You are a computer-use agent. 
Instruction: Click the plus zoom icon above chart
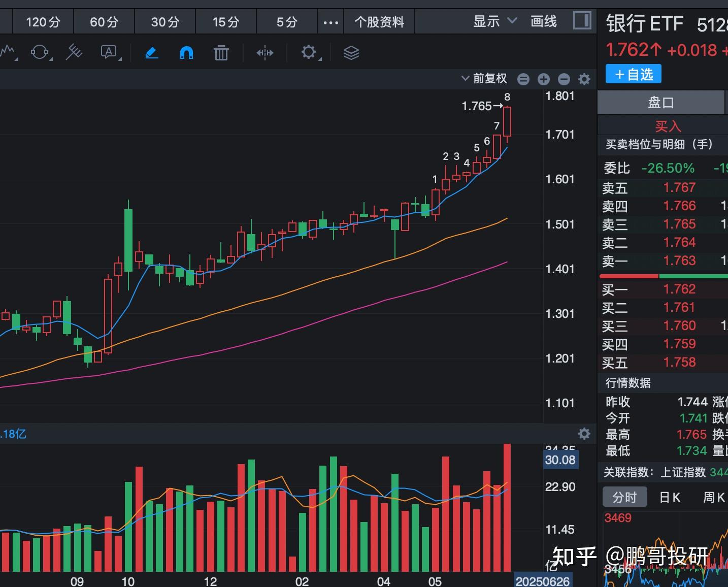[x=544, y=79]
